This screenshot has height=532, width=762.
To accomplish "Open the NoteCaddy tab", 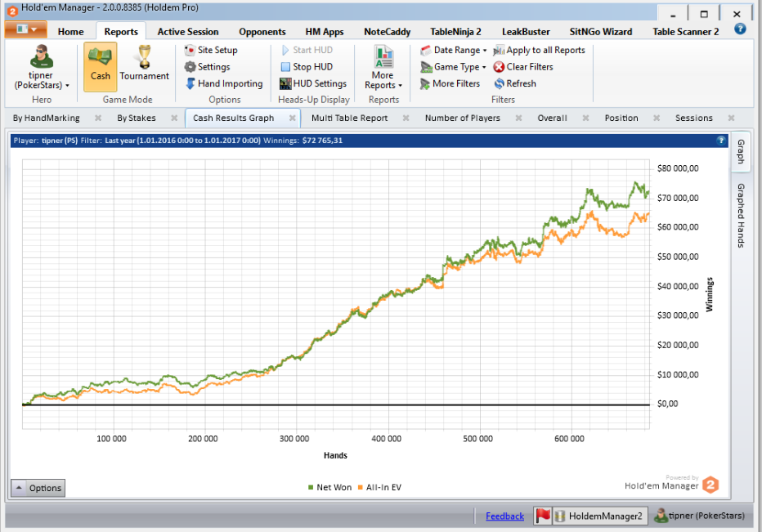I will pyautogui.click(x=388, y=32).
